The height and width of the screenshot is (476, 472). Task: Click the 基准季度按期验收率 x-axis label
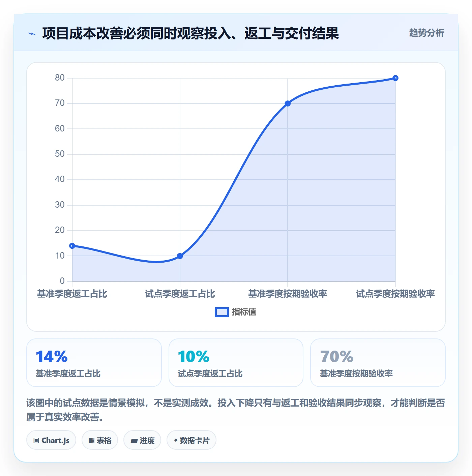coord(288,294)
